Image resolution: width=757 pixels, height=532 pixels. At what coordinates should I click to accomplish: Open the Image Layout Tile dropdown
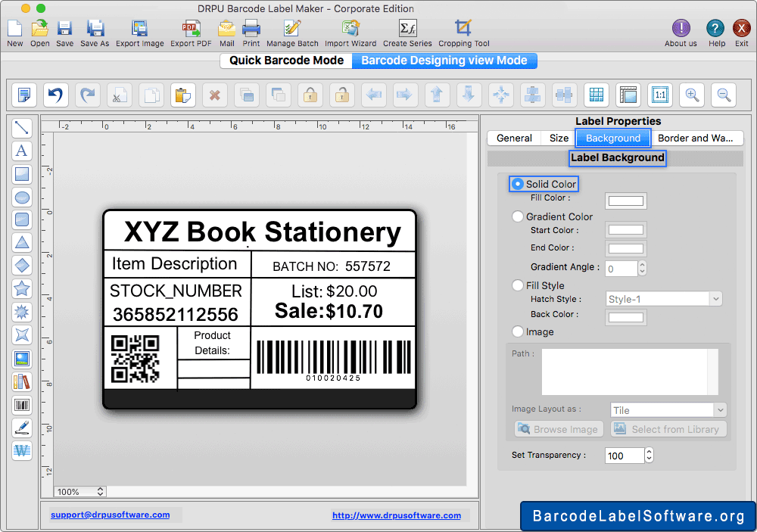[x=668, y=410]
